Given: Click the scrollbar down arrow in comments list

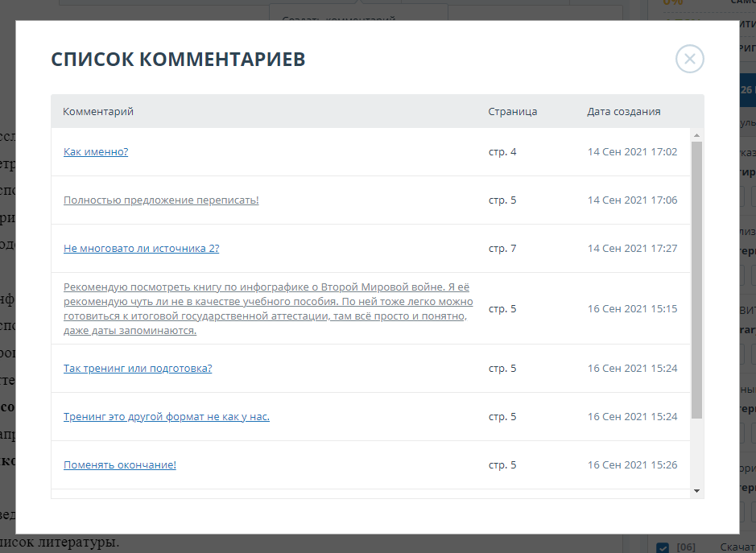Looking at the screenshot, I should click(x=696, y=490).
